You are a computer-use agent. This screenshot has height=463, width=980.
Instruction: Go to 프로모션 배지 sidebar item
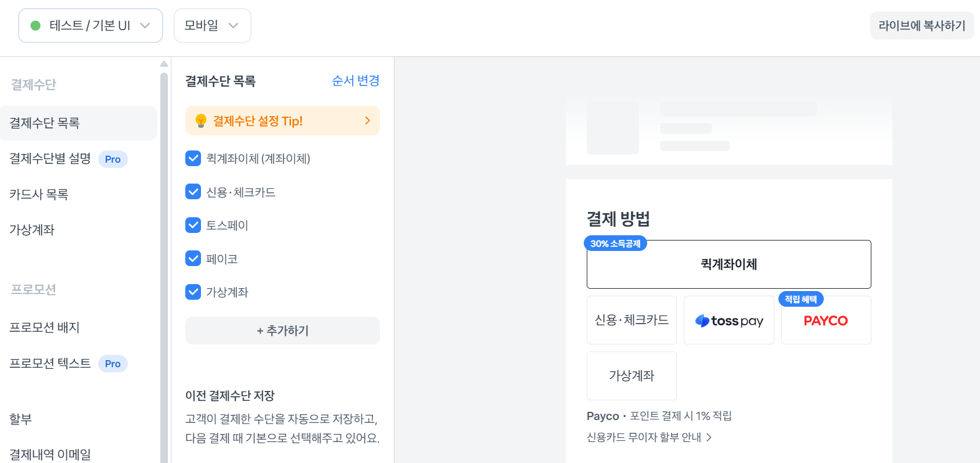coord(45,327)
